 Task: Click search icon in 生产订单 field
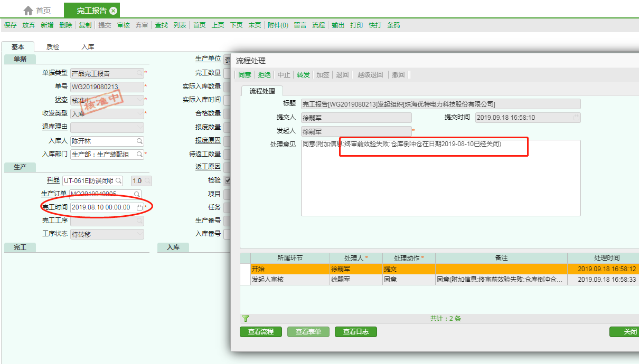pos(137,194)
